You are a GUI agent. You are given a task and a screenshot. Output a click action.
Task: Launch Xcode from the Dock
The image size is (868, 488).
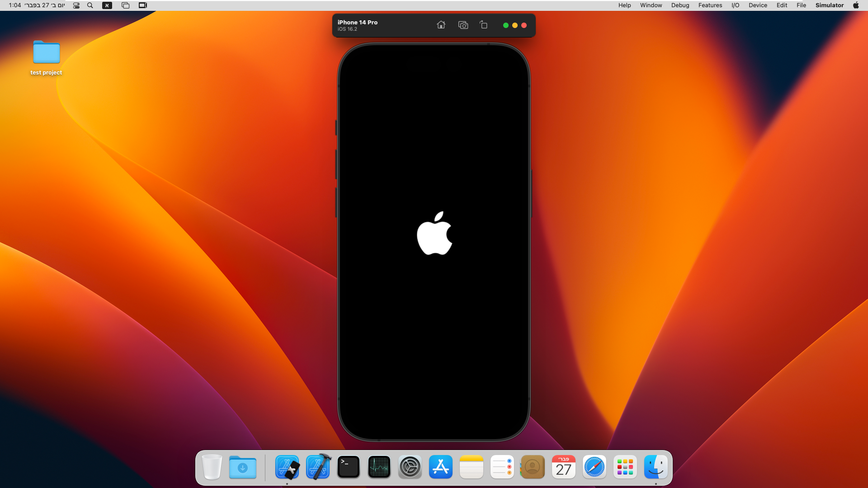pos(318,467)
